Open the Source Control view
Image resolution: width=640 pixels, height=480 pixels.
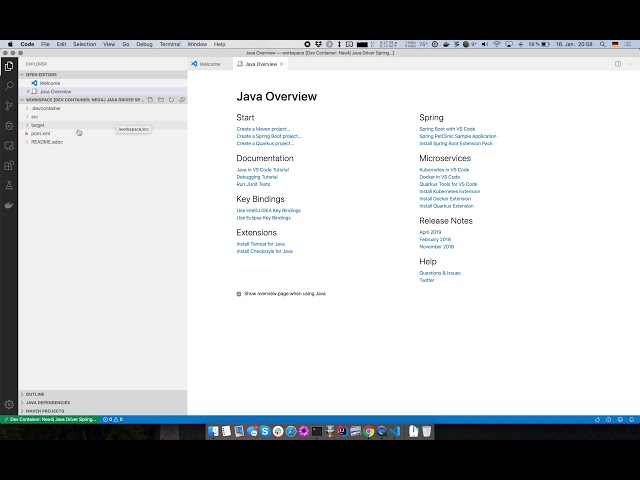(9, 106)
